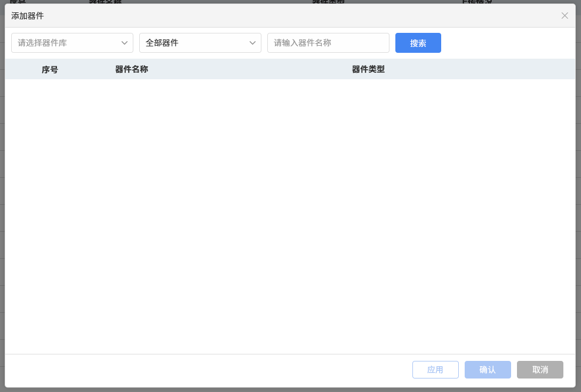The height and width of the screenshot is (392, 581).
Task: Click the blue 搜索 button
Action: (x=418, y=43)
